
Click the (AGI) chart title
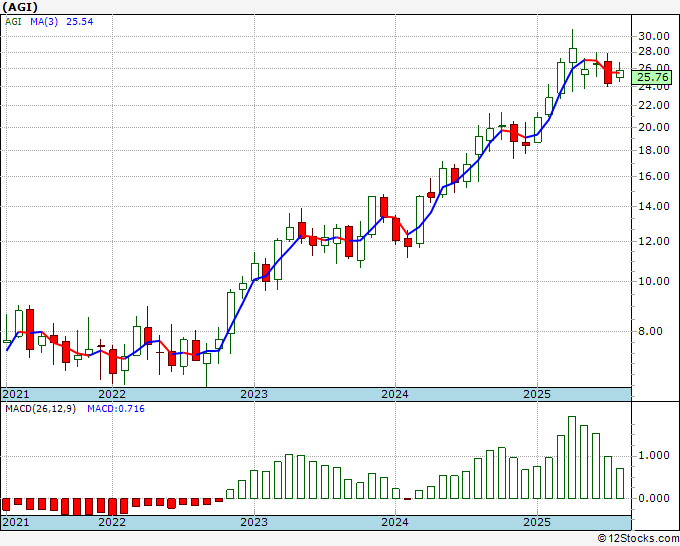point(20,7)
